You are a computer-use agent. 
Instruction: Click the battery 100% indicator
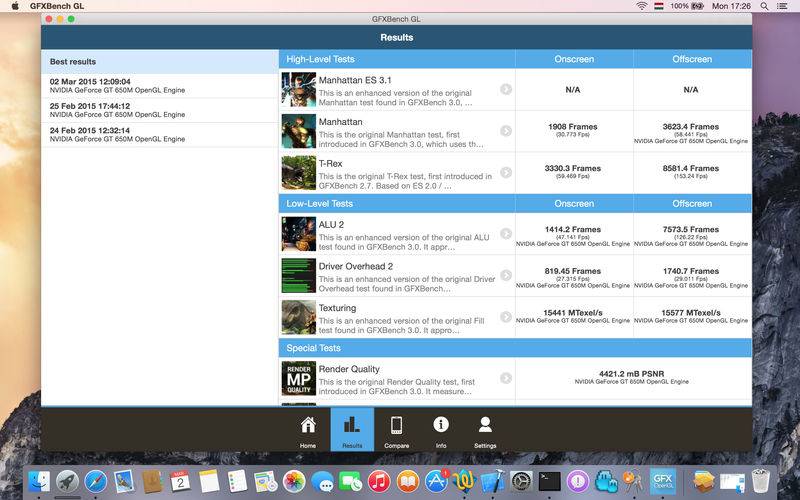[x=687, y=6]
